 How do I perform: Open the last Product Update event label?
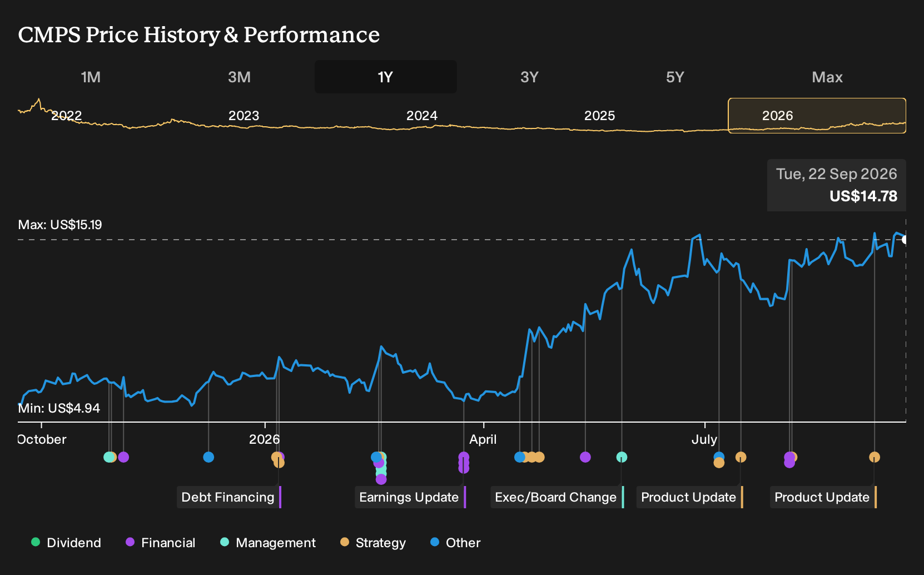[x=823, y=497]
